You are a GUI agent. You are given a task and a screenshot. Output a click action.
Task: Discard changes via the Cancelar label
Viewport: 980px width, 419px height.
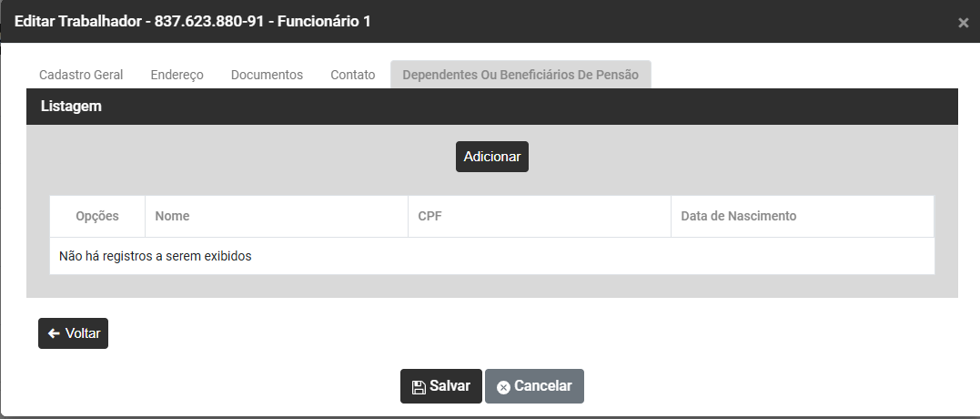click(543, 386)
